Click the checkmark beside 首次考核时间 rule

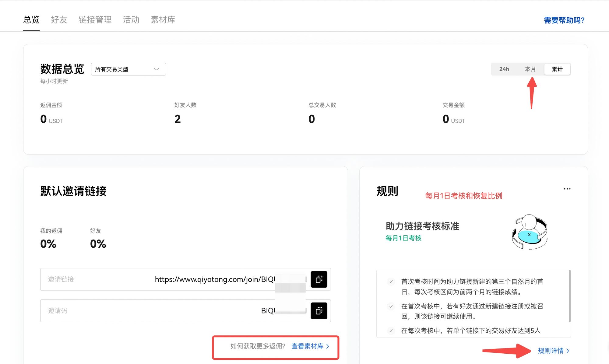[391, 282]
